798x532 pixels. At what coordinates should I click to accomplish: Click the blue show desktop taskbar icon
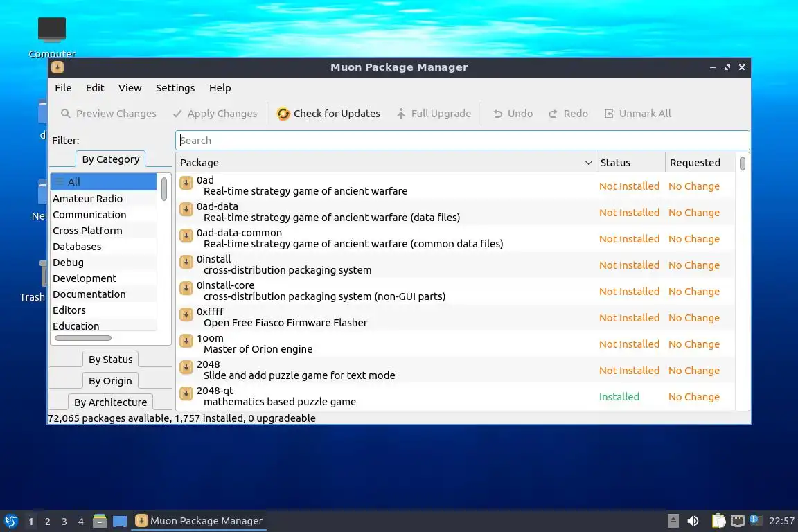coord(120,522)
